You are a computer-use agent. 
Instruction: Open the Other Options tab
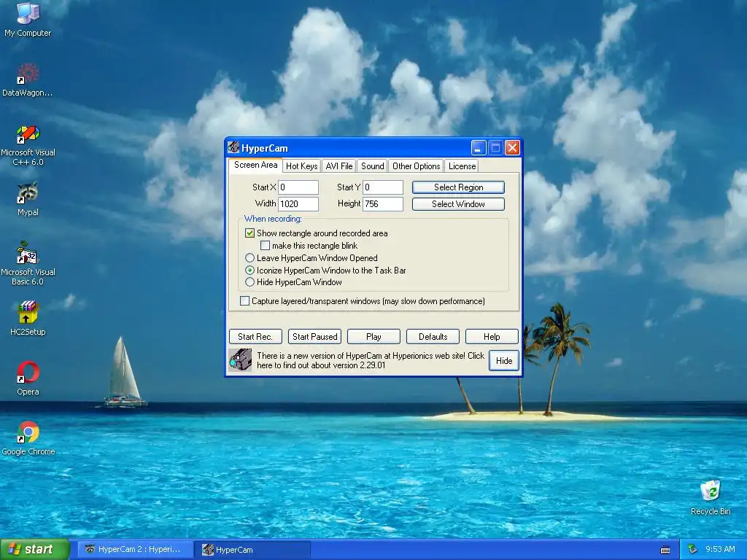[416, 166]
